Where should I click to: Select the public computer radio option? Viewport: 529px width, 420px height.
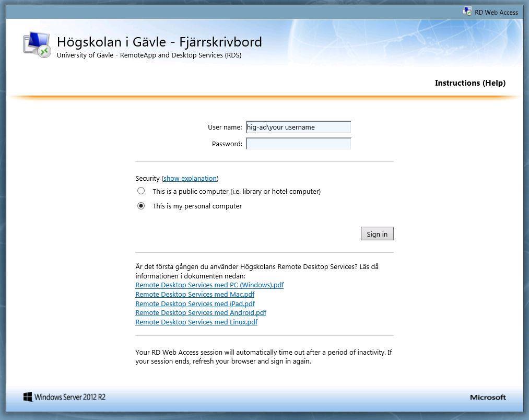click(x=141, y=191)
